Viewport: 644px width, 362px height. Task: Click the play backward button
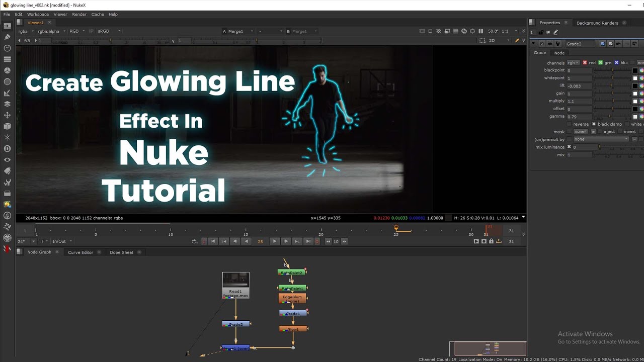246,241
